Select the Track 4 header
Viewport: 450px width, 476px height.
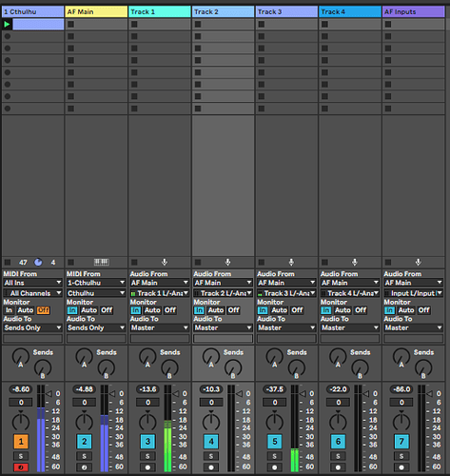tap(350, 11)
